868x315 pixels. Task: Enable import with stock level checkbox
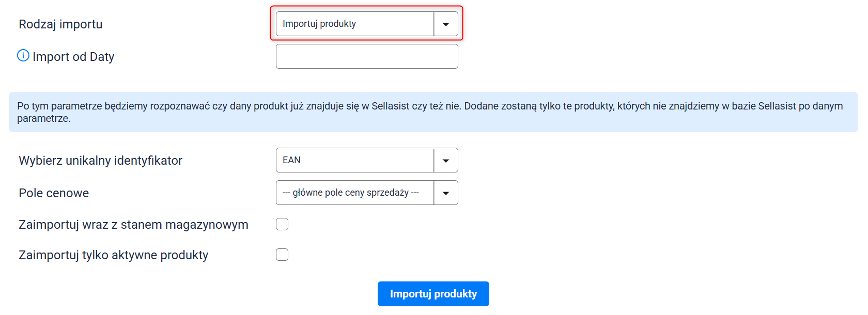(x=282, y=224)
